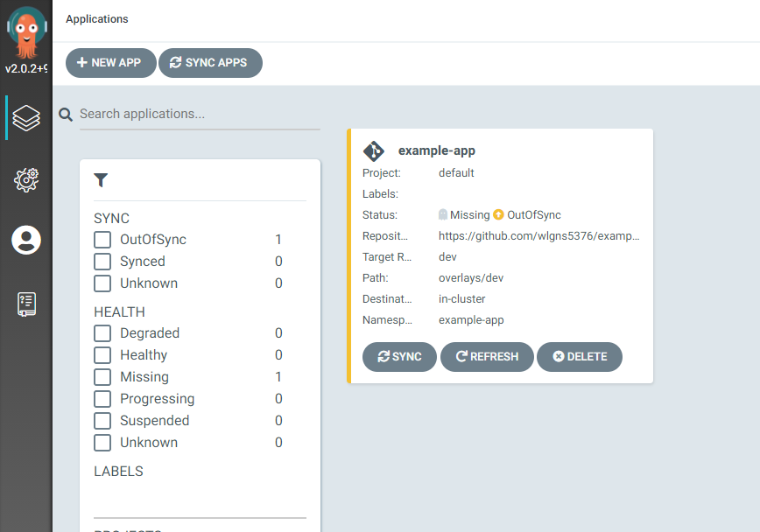The width and height of the screenshot is (760, 532).
Task: Select the Healthy filter checkbox
Action: tap(102, 355)
